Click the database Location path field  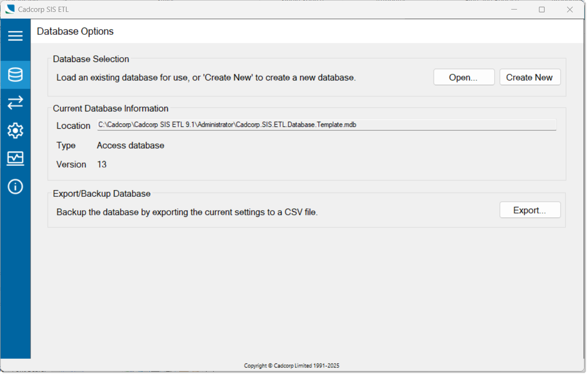coord(326,125)
